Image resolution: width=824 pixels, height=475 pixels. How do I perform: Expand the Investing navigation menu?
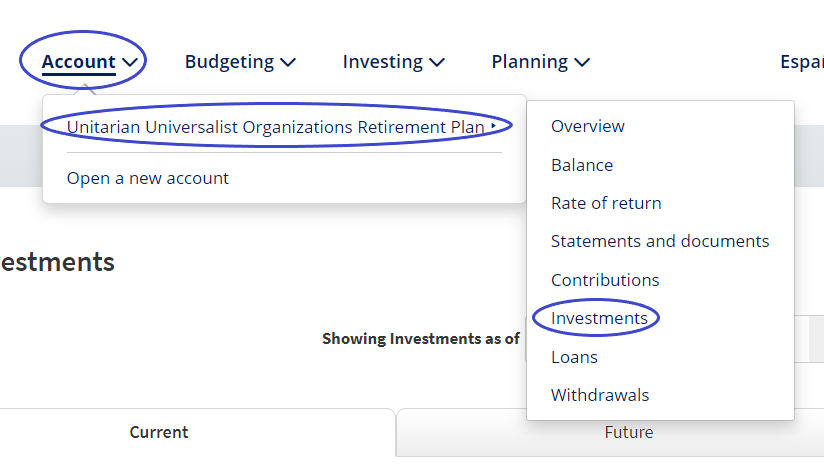(393, 62)
